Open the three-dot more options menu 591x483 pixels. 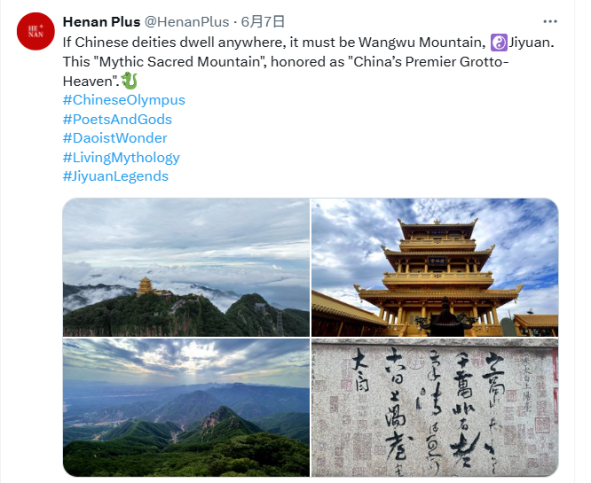[x=550, y=21]
